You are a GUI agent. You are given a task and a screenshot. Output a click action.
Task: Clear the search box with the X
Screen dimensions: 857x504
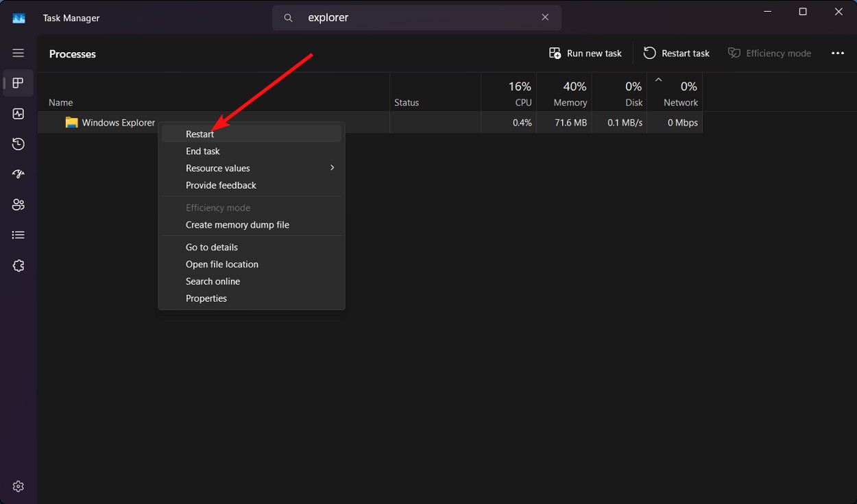tap(545, 17)
